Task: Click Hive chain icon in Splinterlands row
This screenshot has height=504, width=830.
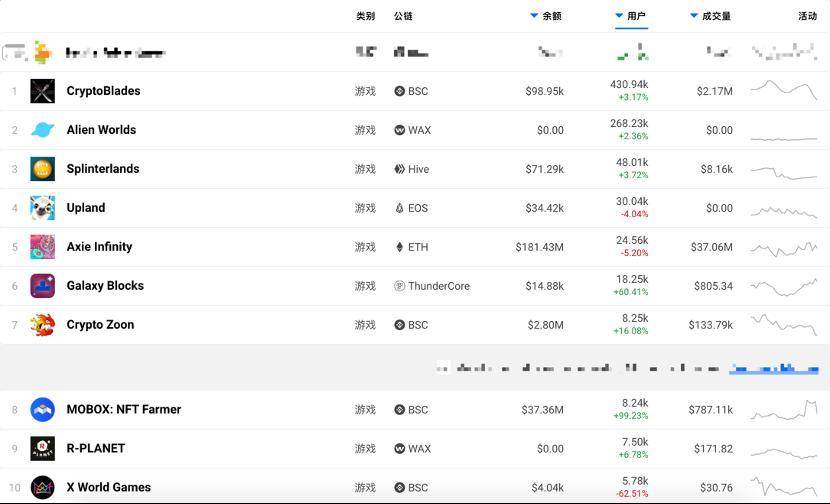Action: coord(400,169)
